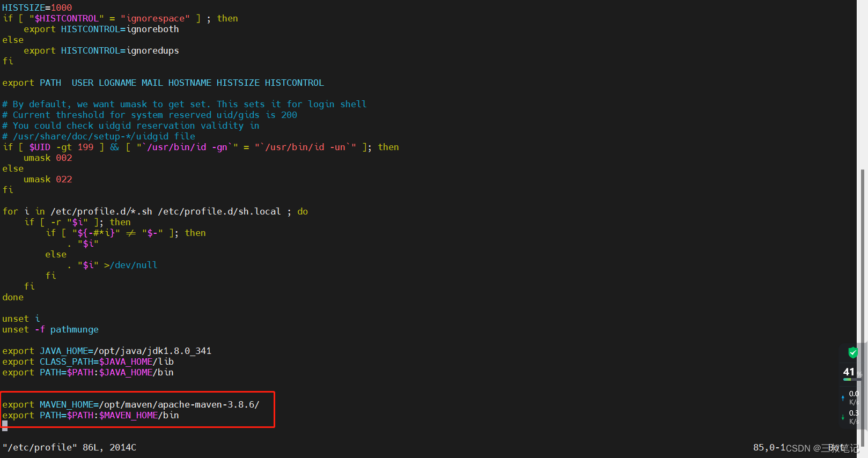Click the 'export PATH=$PATH:$MAVEN_HOME/bin' line

tap(91, 415)
